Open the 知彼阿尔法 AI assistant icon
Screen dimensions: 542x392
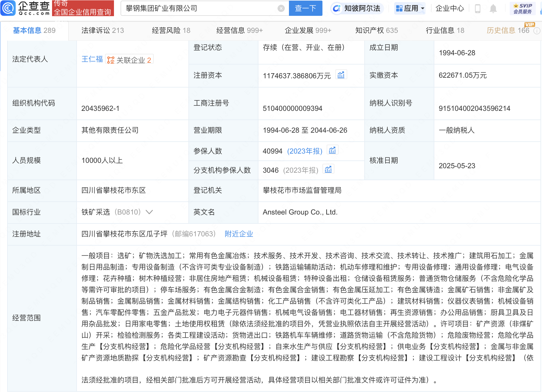[x=337, y=8]
